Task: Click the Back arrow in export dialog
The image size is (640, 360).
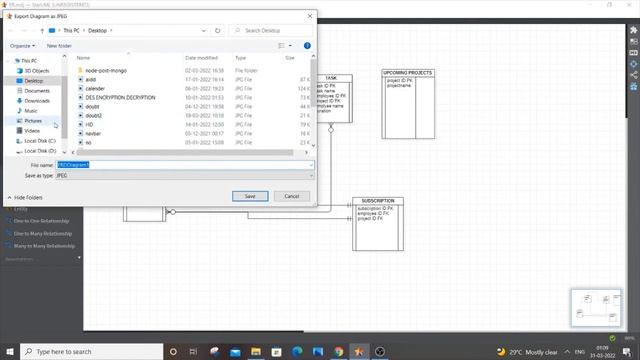Action: pos(11,31)
